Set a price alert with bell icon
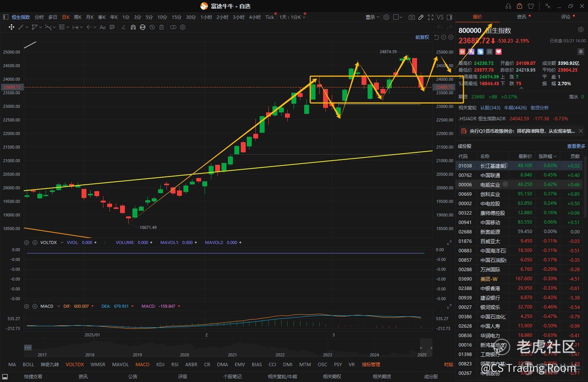This screenshot has width=588, height=382. (x=580, y=52)
